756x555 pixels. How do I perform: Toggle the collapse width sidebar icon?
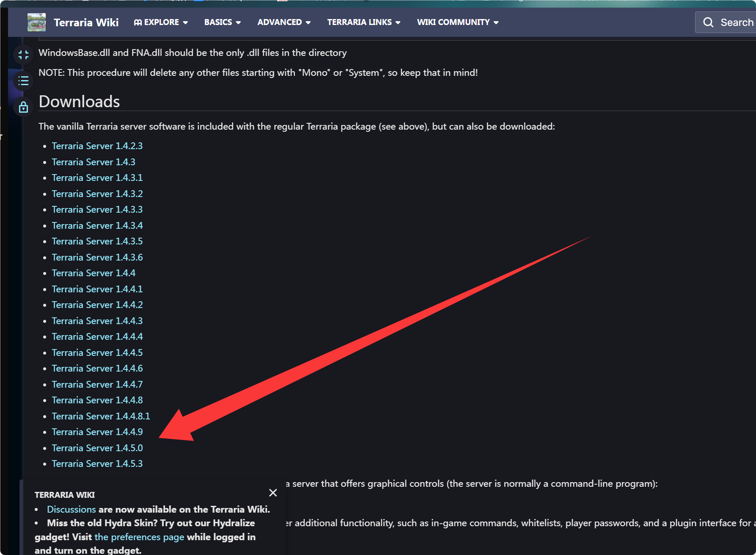tap(24, 55)
